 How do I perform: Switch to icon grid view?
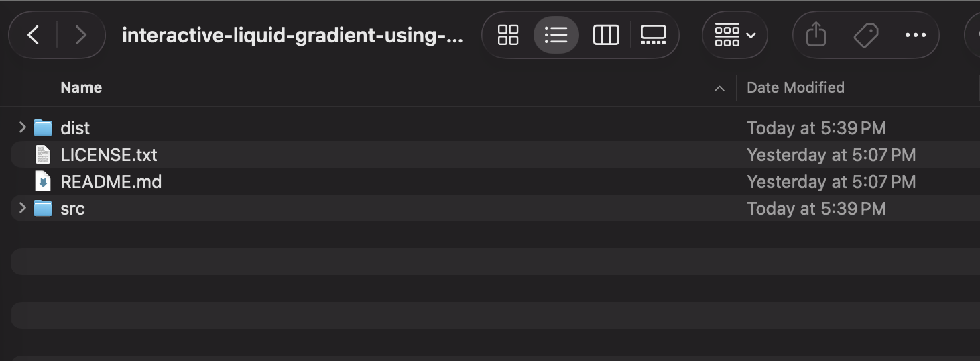coord(508,35)
